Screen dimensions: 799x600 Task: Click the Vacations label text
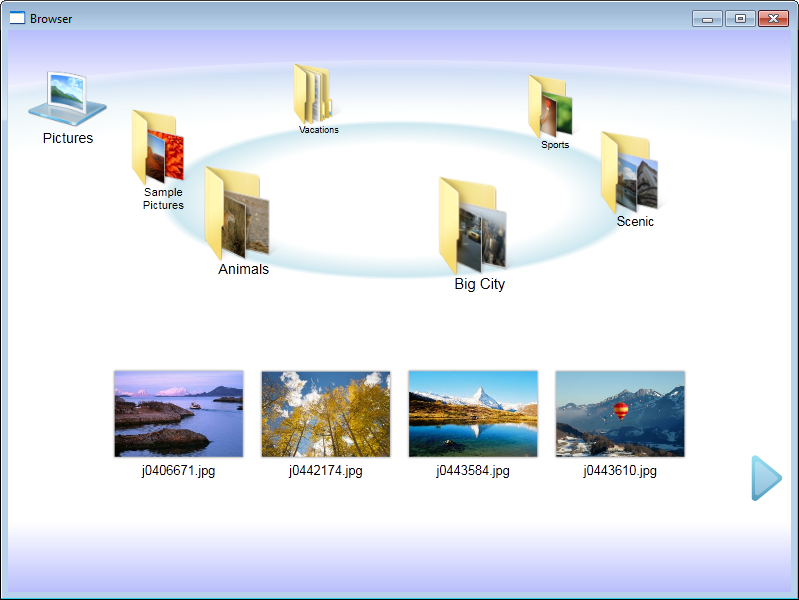[318, 130]
